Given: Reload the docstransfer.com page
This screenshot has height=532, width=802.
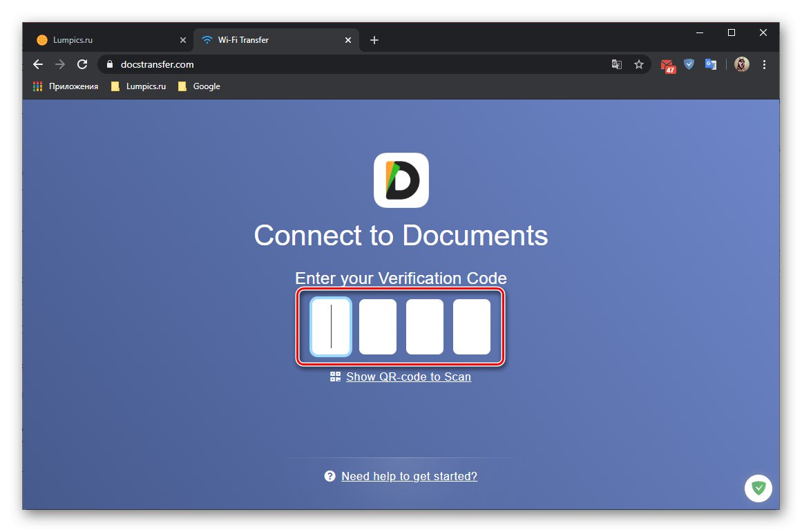Looking at the screenshot, I should click(82, 64).
